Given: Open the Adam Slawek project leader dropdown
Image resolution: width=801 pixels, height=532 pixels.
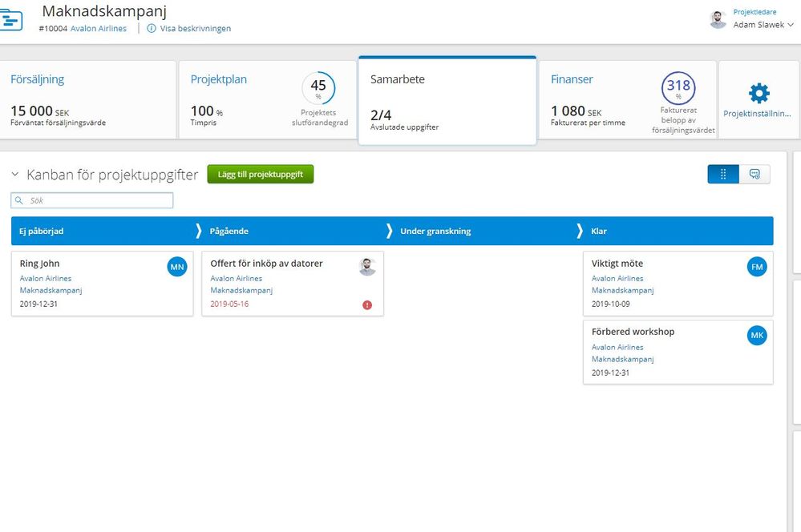Looking at the screenshot, I should click(x=763, y=25).
